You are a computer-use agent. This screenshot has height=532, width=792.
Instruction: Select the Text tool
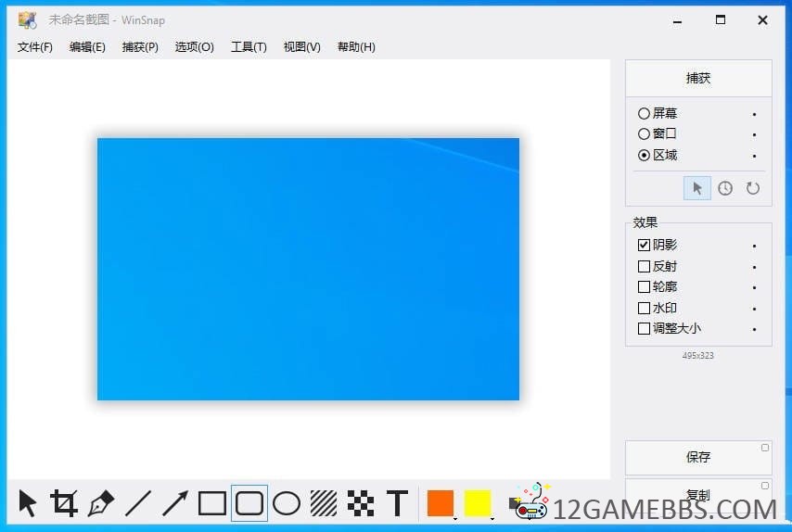click(x=398, y=503)
